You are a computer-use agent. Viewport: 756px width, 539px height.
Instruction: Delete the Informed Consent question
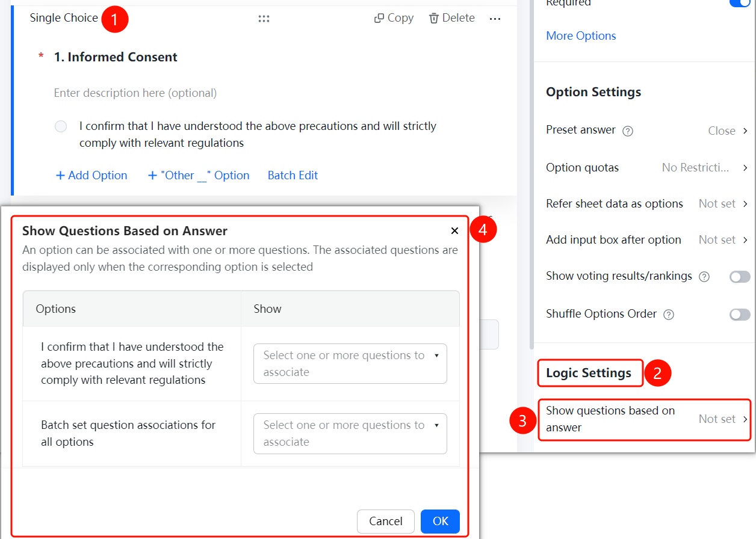pos(451,18)
